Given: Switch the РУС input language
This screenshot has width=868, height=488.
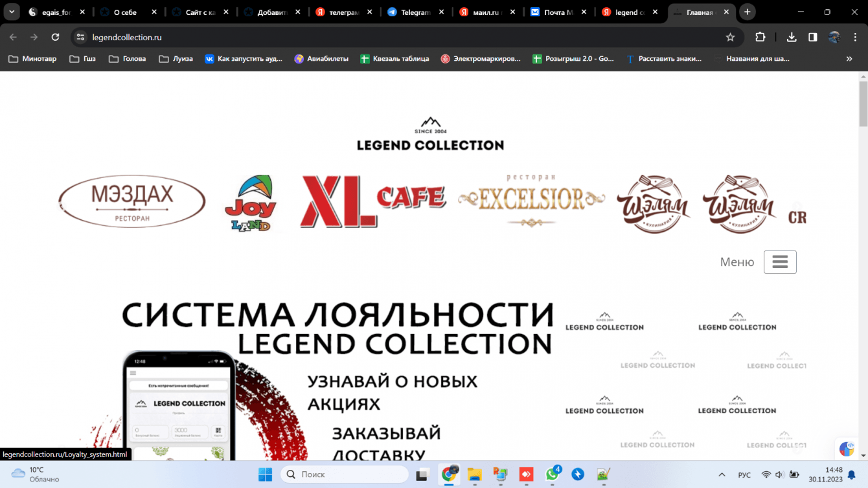Looking at the screenshot, I should (x=744, y=474).
